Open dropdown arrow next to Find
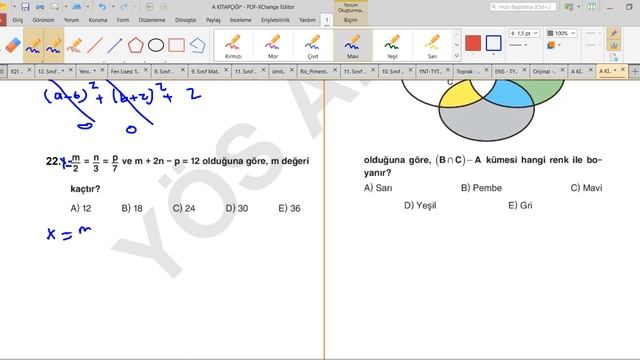640x360 pixels. tap(87, 7)
